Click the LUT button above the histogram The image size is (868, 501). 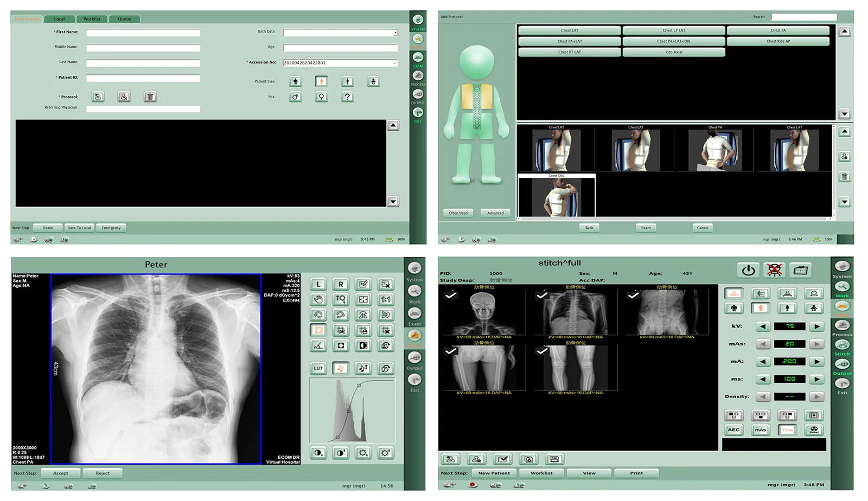[x=318, y=369]
